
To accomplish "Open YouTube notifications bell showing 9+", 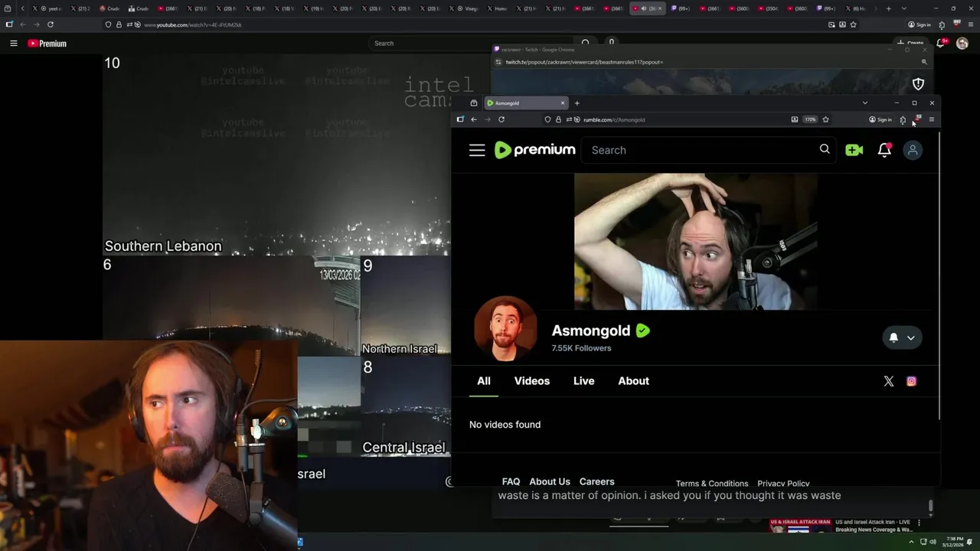I will point(941,43).
